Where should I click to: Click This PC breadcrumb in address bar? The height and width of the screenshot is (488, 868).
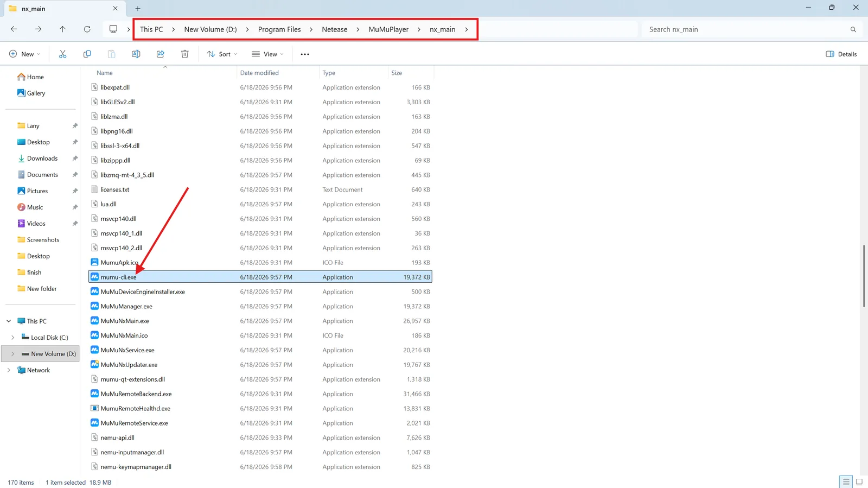(151, 29)
